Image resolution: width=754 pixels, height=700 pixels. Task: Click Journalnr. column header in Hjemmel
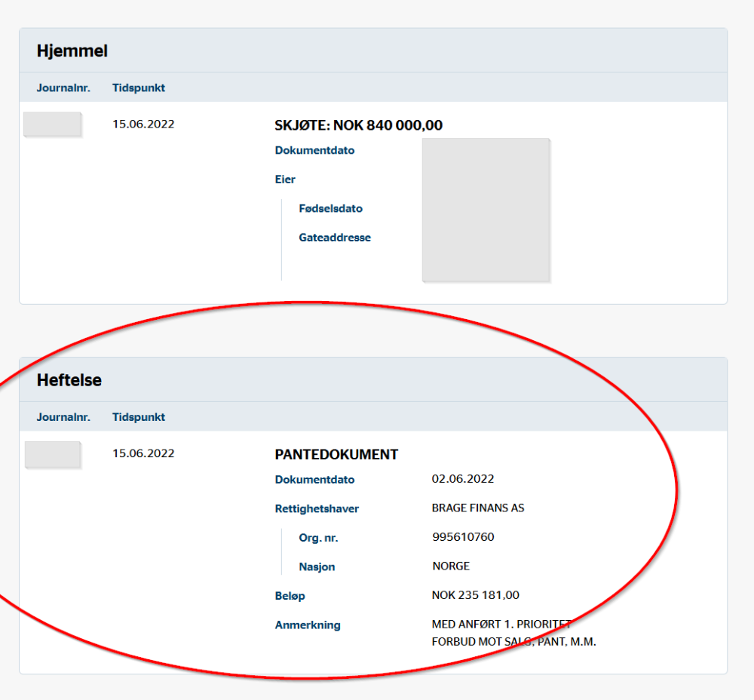coord(63,88)
